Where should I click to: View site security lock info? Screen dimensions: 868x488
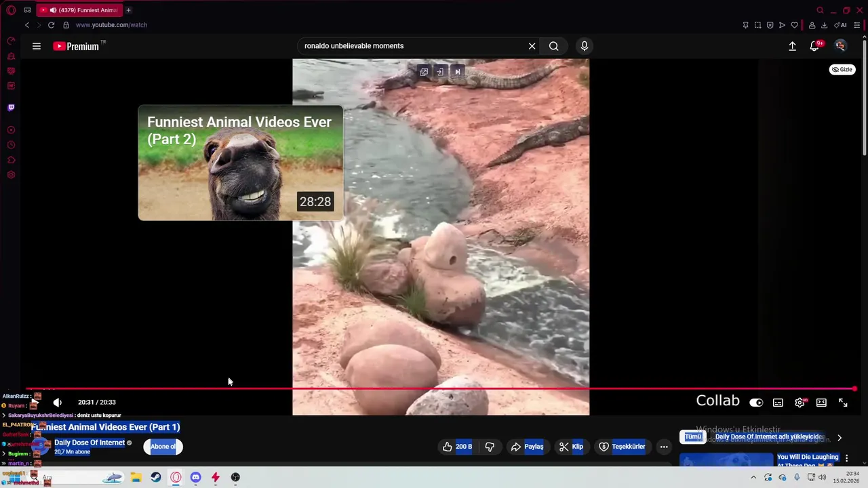pyautogui.click(x=66, y=25)
